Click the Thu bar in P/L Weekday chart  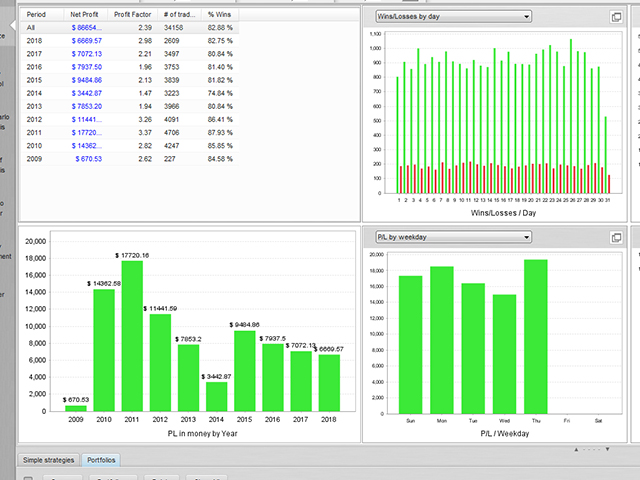(536, 337)
